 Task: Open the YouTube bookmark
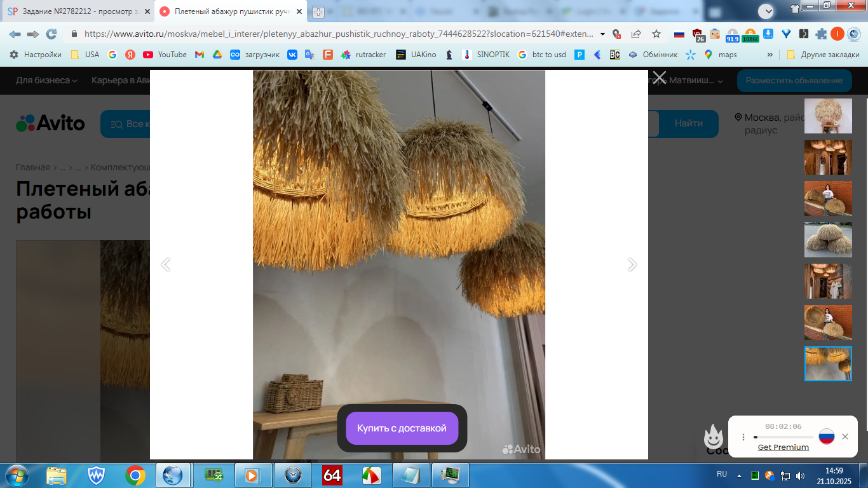tap(165, 55)
